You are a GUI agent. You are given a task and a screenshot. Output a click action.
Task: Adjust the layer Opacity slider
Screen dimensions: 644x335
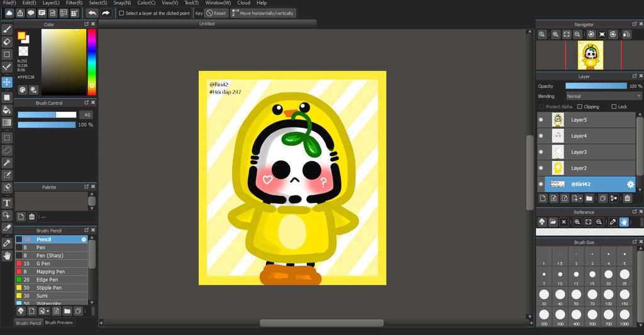596,86
